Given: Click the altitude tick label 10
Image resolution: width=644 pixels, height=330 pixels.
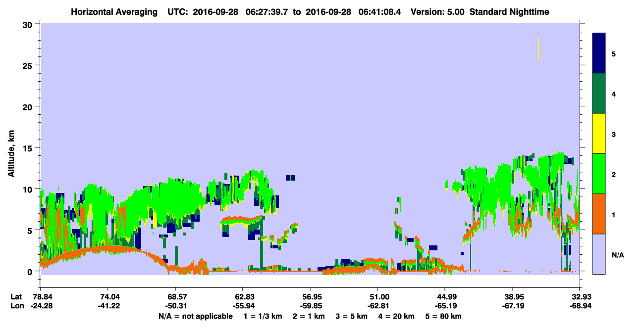Looking at the screenshot, I should [29, 189].
